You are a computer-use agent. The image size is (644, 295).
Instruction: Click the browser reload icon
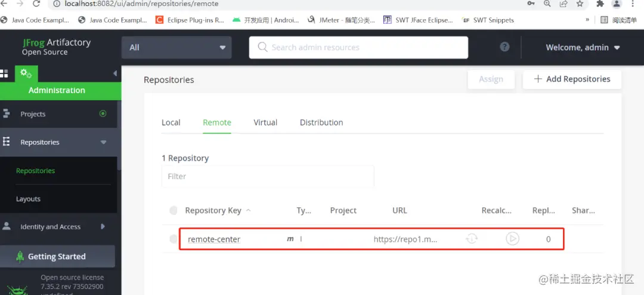click(x=36, y=4)
